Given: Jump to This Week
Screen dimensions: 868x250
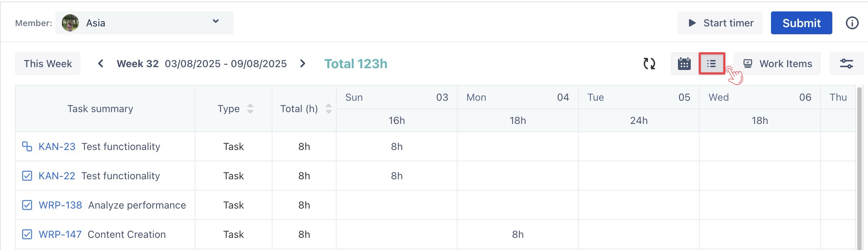Looking at the screenshot, I should (48, 64).
